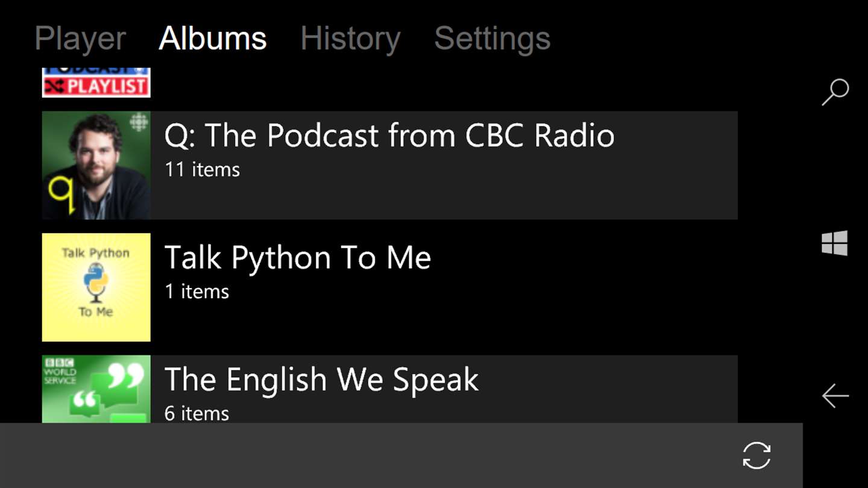Open the History tab
Screen dimensions: 868x488
pyautogui.click(x=350, y=39)
